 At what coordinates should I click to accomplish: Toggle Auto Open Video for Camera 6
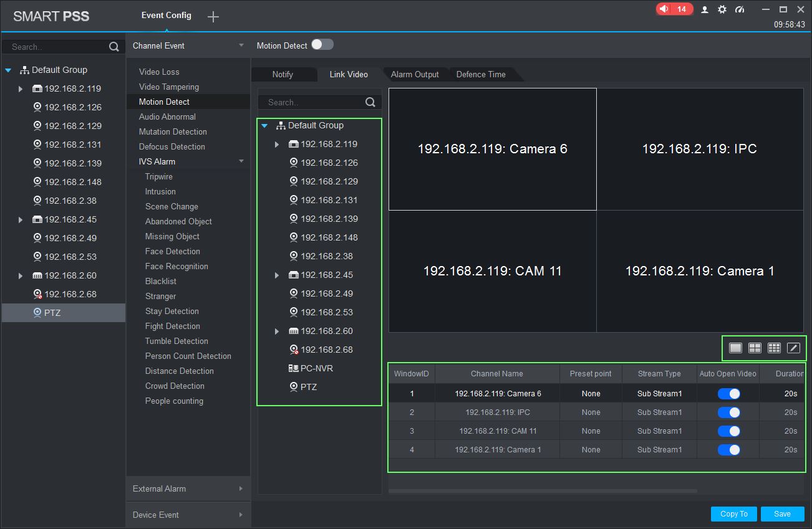[x=728, y=394]
